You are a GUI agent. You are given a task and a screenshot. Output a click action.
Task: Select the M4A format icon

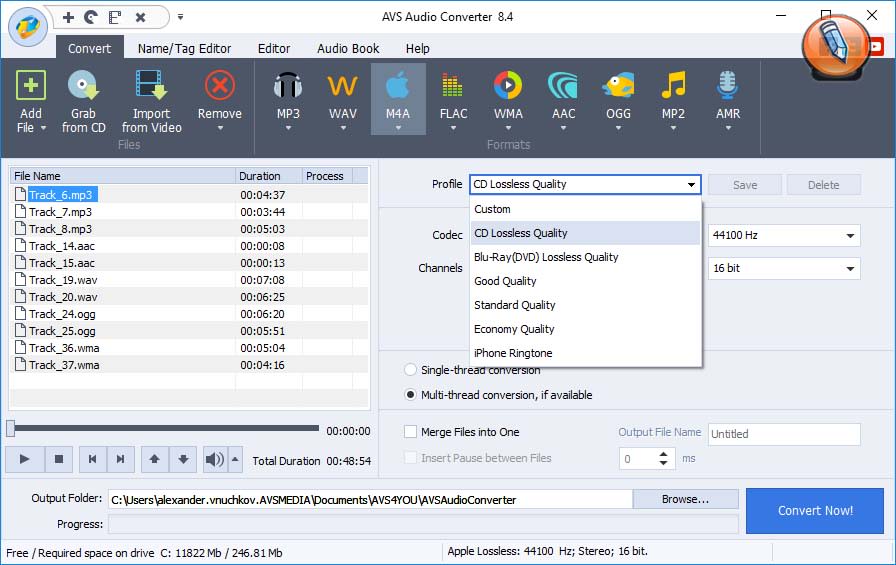point(398,86)
